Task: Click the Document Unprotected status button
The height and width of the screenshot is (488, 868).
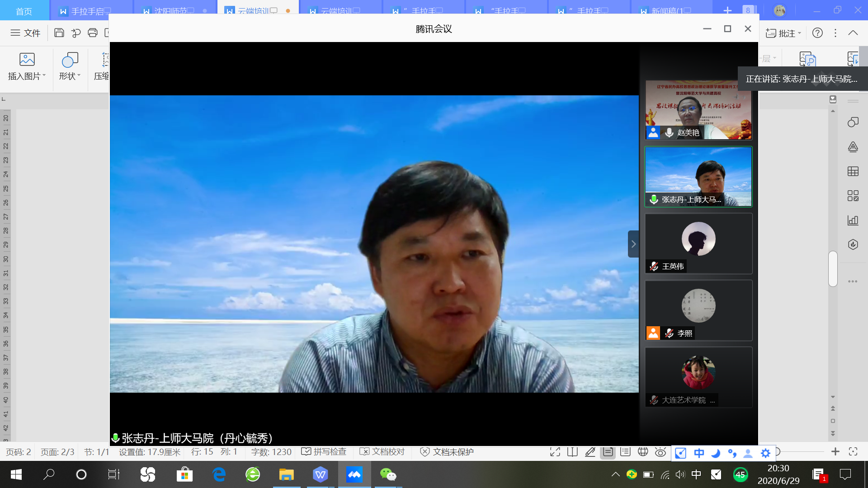Action: click(x=447, y=452)
